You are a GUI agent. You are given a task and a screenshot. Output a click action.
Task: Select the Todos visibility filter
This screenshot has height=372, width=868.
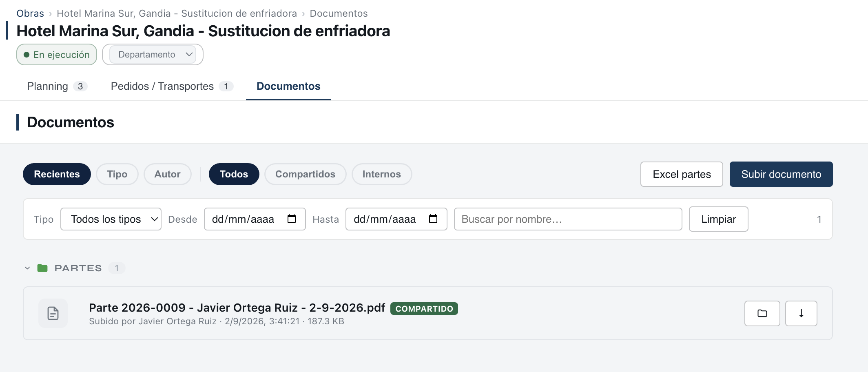coord(234,174)
